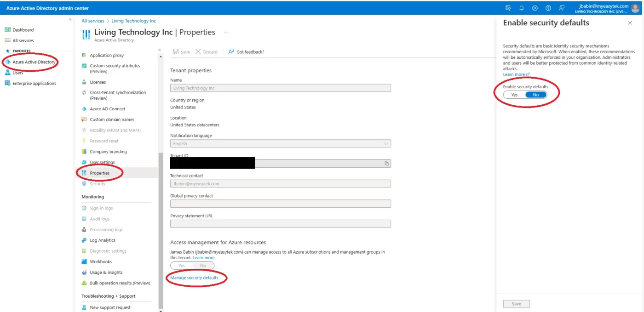Open Workbooks under Monitoring
Screen dimensions: 644x312
(101, 261)
